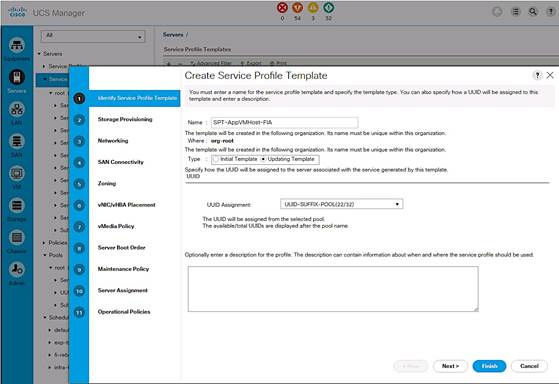Open the Admin sidebar icon
559x384 pixels.
click(x=17, y=270)
